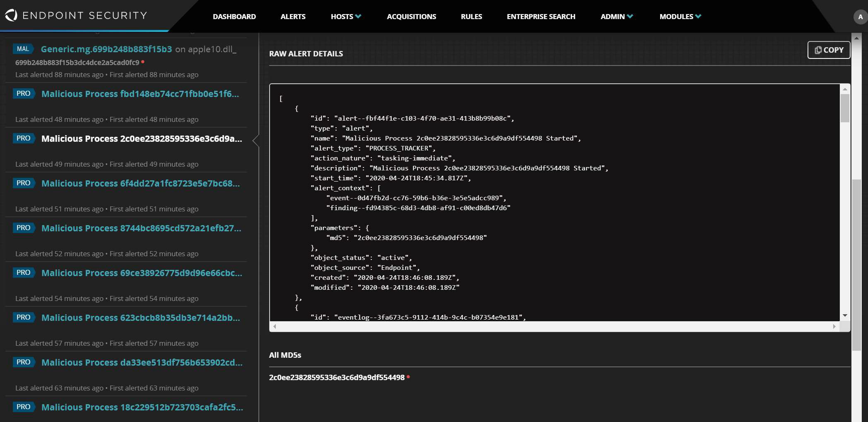
Task: Open the ALERTS page
Action: pos(293,17)
